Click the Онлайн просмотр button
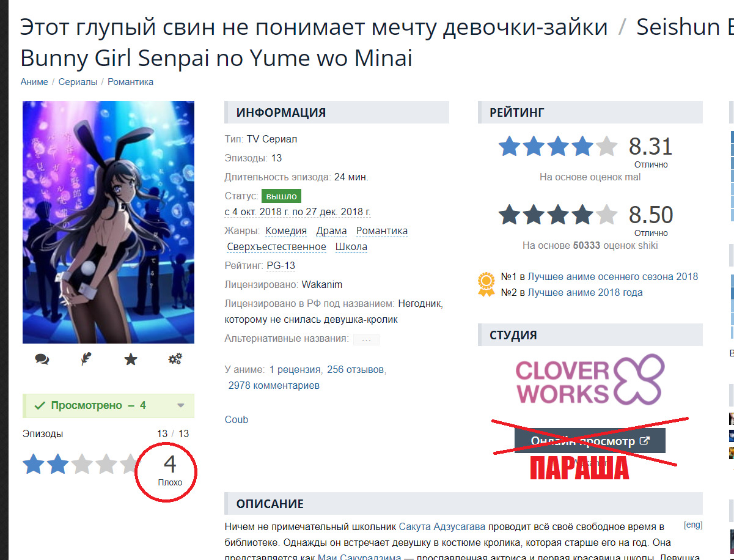 [x=590, y=441]
